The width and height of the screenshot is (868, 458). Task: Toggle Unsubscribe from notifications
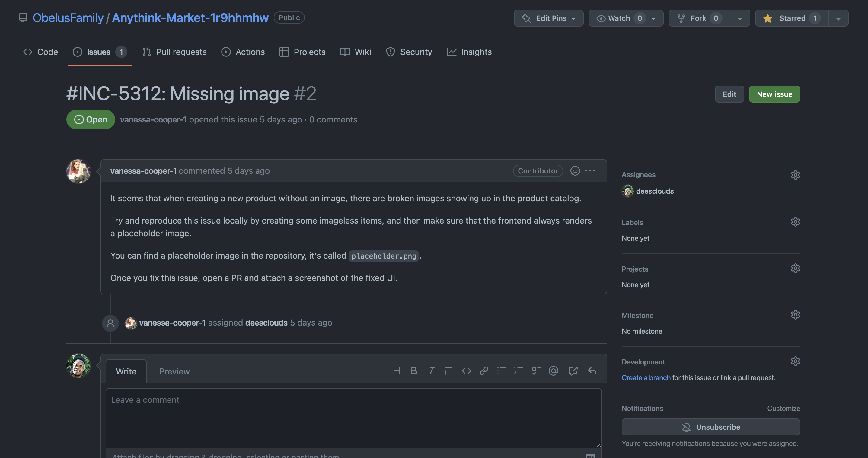tap(711, 427)
